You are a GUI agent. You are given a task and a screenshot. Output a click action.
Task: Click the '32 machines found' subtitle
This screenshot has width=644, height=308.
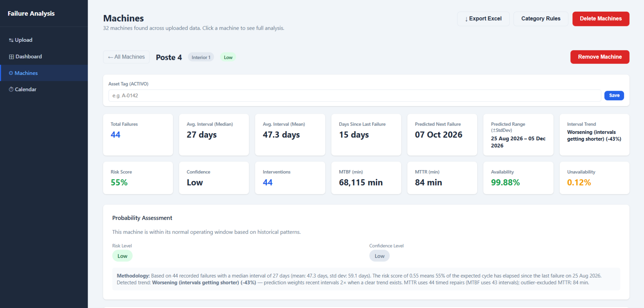194,28
